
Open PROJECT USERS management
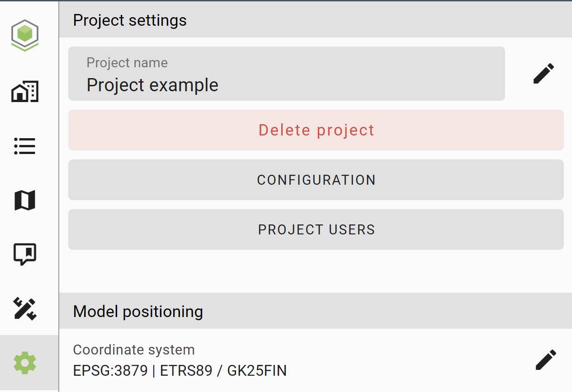316,229
